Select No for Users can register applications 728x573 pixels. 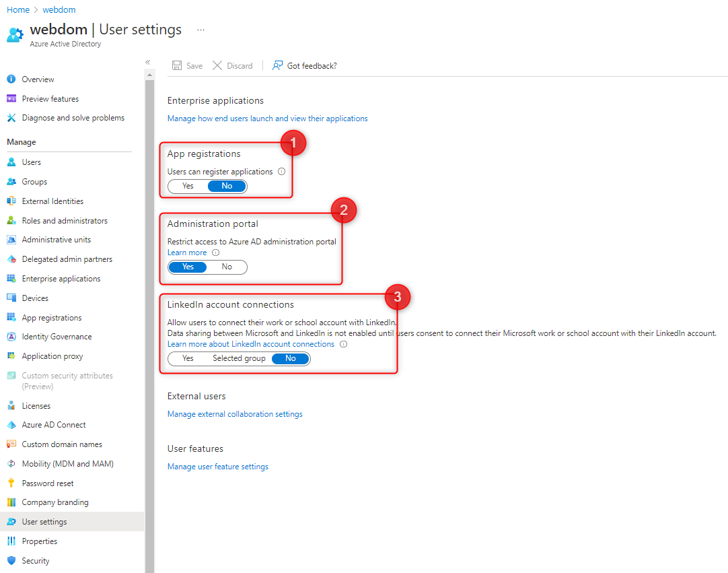[227, 186]
